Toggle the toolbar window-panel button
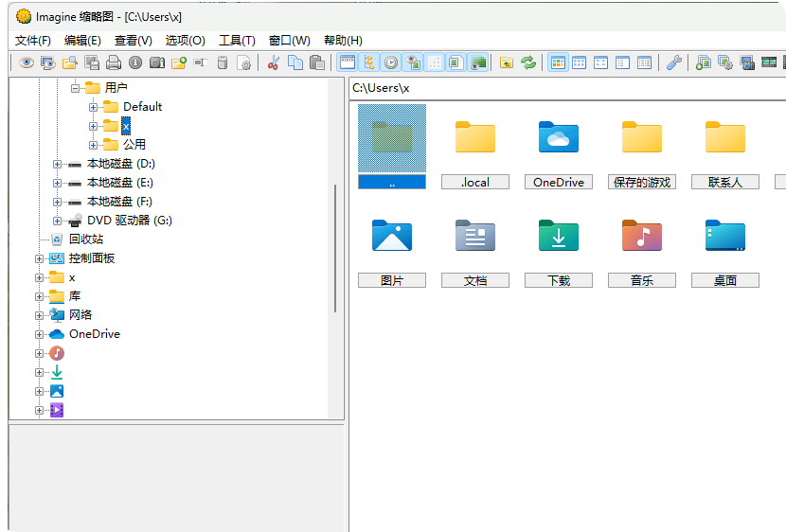 (348, 62)
